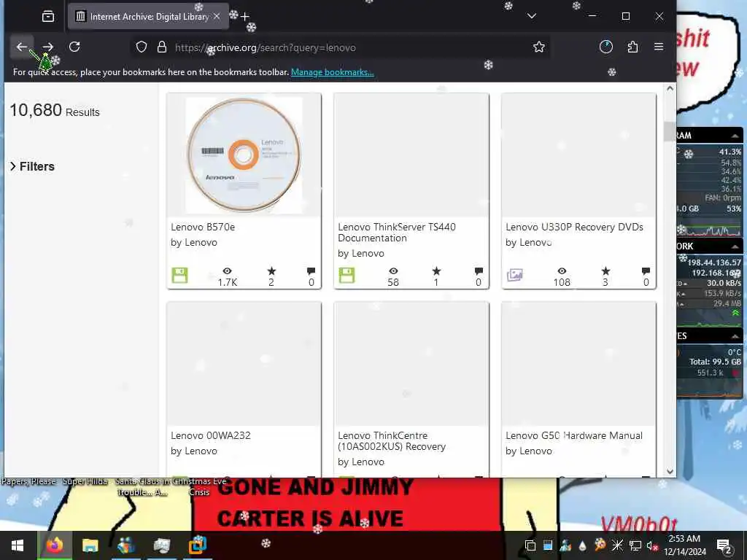747x560 pixels.
Task: Open Lenovo ThinkServer TS440 Documentation item
Action: 397,233
